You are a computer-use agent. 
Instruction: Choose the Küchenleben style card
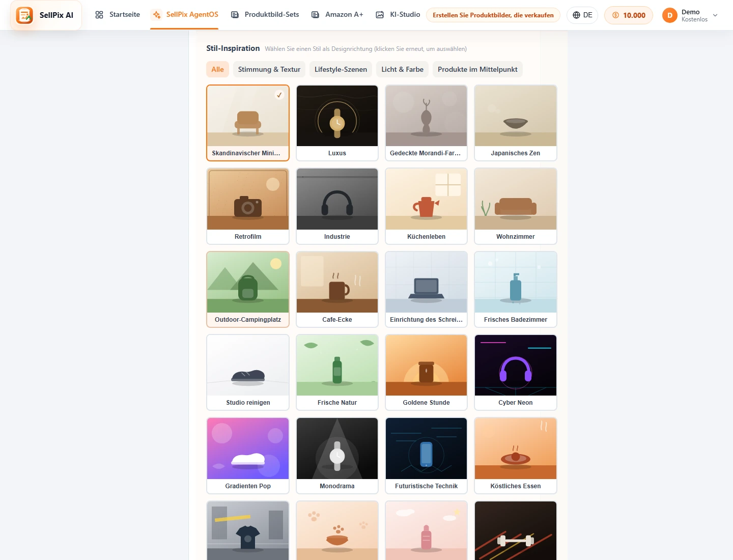pos(426,206)
